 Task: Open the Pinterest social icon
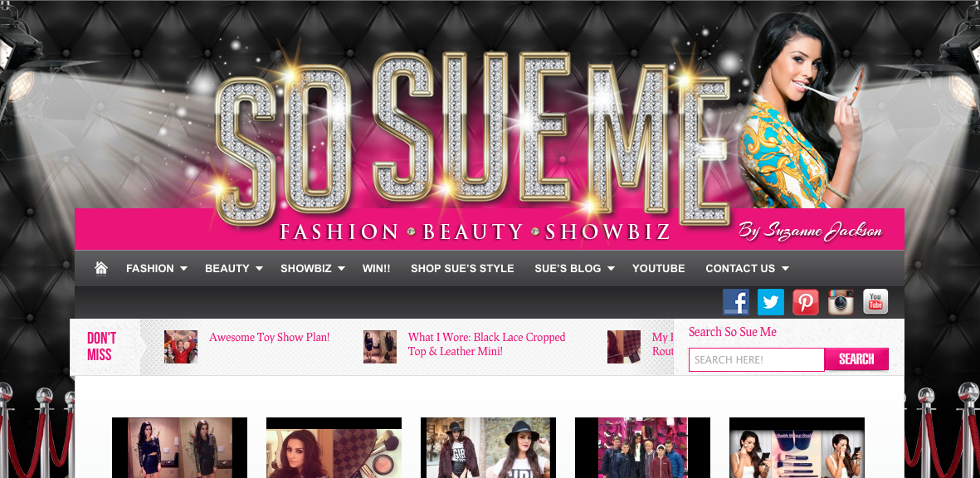point(806,302)
